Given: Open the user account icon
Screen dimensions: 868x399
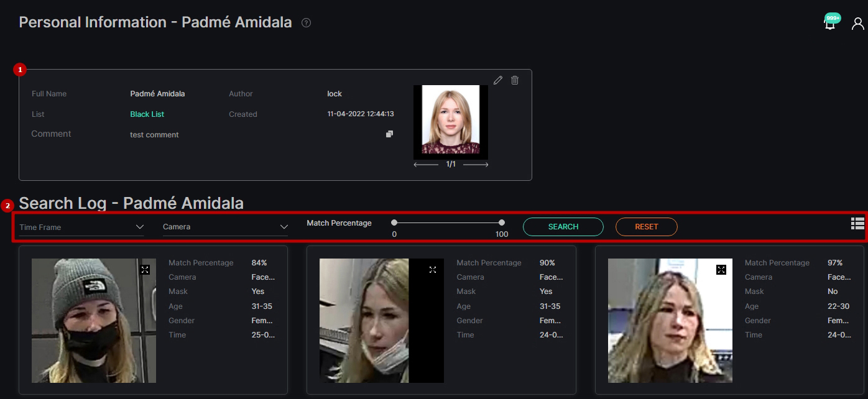Looking at the screenshot, I should tap(858, 24).
